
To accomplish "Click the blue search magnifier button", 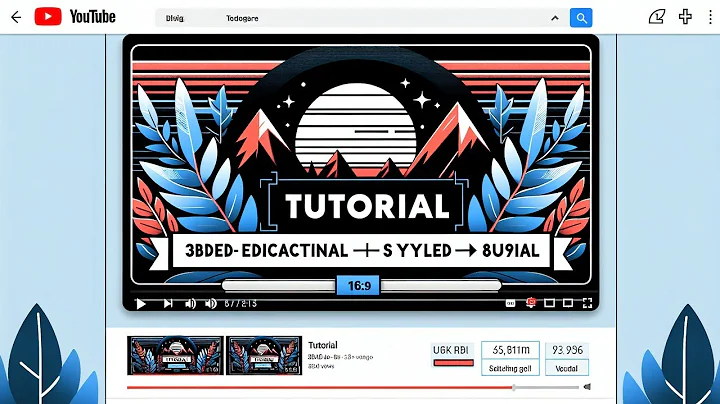I will click(581, 18).
